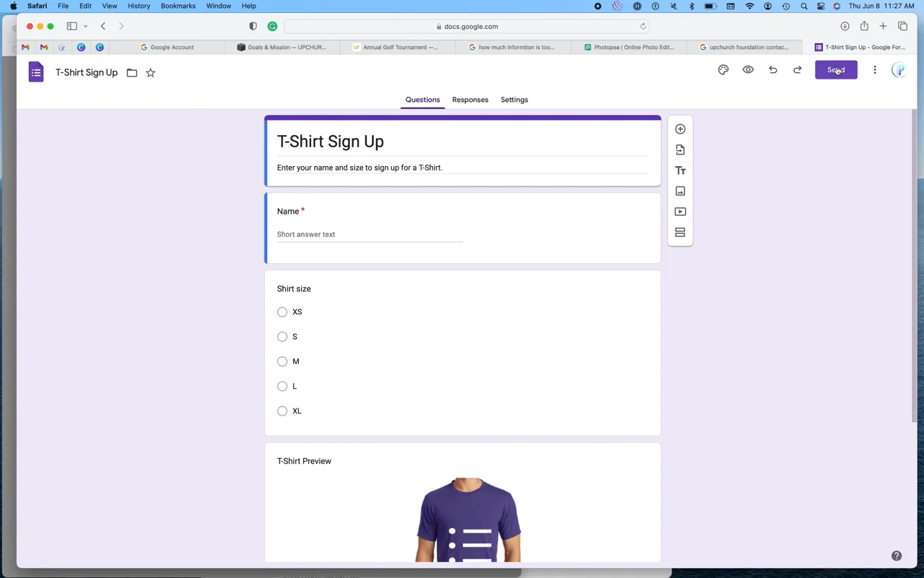Open the customize theme palette
The image size is (924, 578).
[723, 70]
